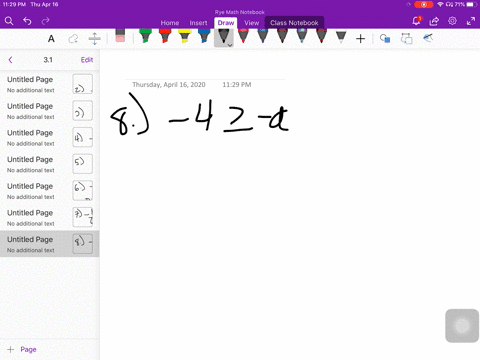480x360 pixels.
Task: Pick the yellow highlighter
Action: click(x=185, y=36)
